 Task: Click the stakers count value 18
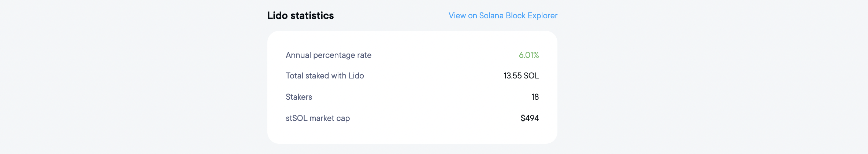[x=535, y=97]
